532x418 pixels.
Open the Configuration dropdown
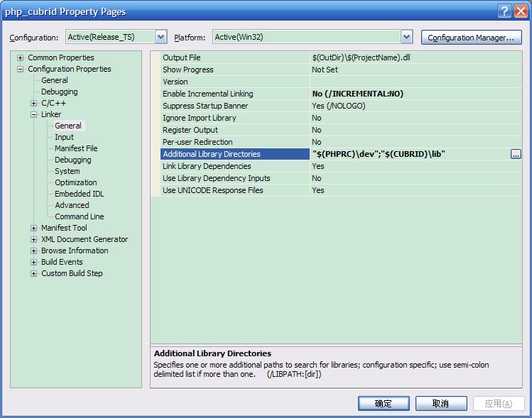[x=161, y=37]
